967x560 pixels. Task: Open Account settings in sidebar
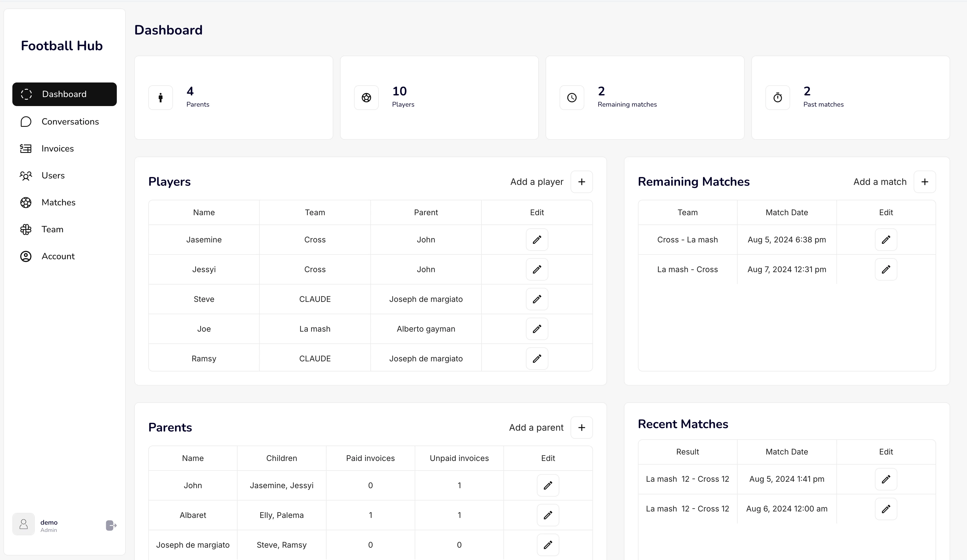(x=58, y=256)
